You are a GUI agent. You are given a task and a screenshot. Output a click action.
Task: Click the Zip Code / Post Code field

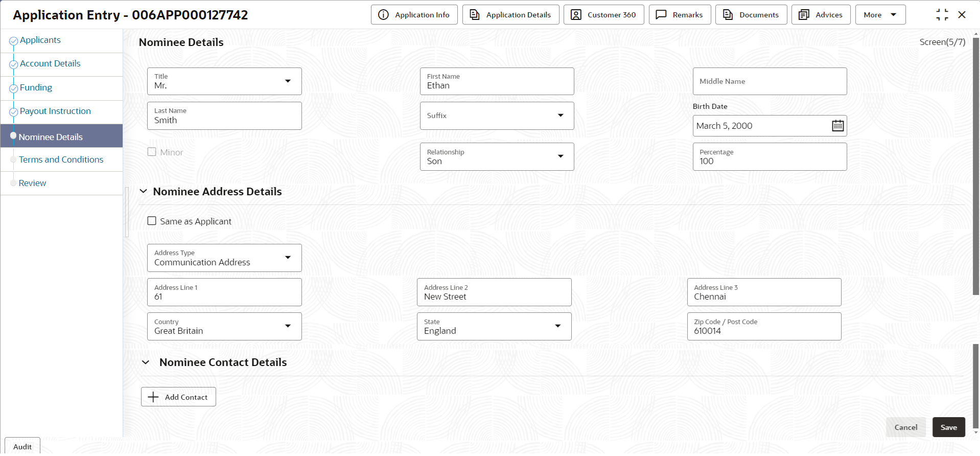click(x=764, y=326)
